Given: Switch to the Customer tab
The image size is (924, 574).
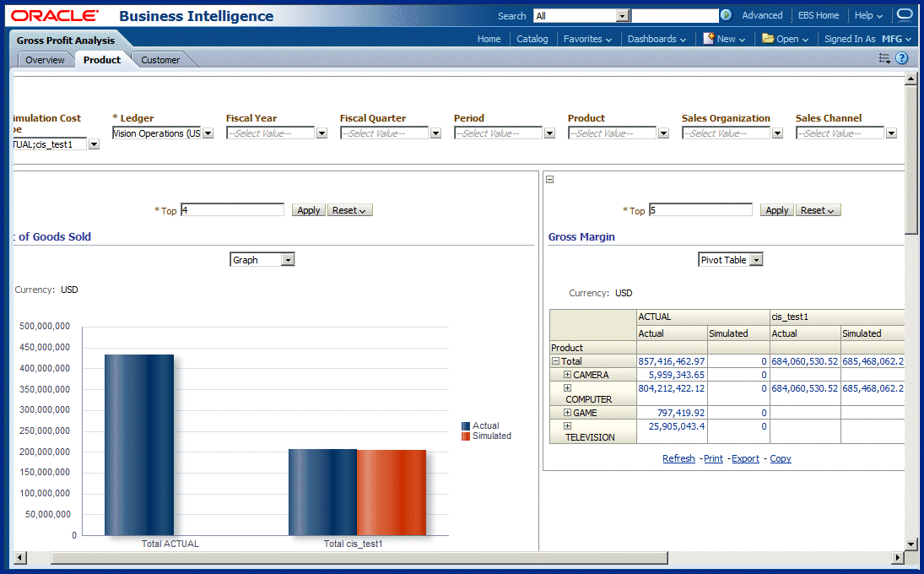Looking at the screenshot, I should coord(160,60).
